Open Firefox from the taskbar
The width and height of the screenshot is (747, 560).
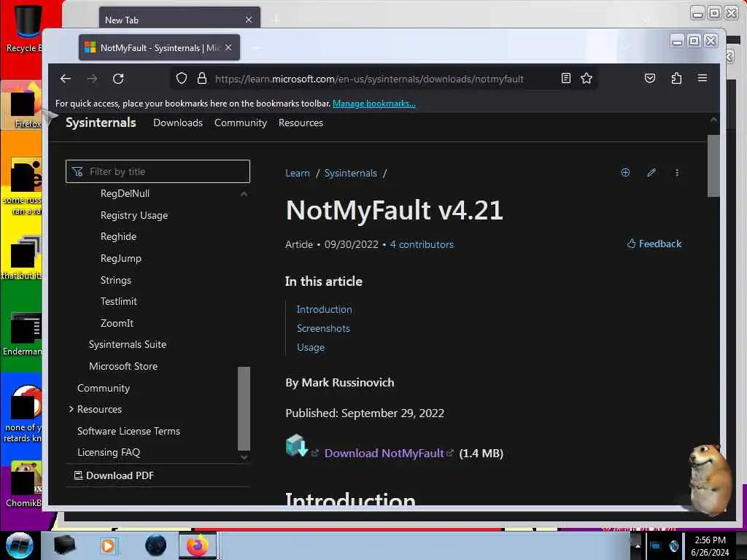click(x=198, y=545)
